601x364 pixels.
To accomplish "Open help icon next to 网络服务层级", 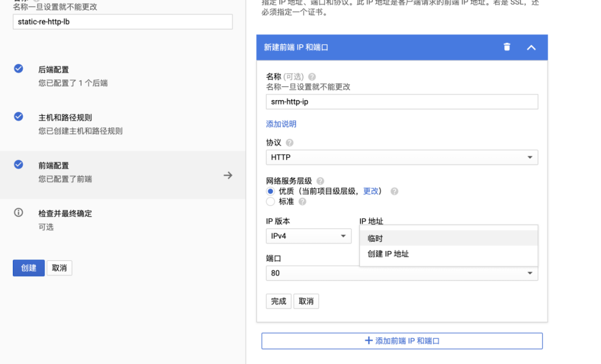I will click(320, 181).
